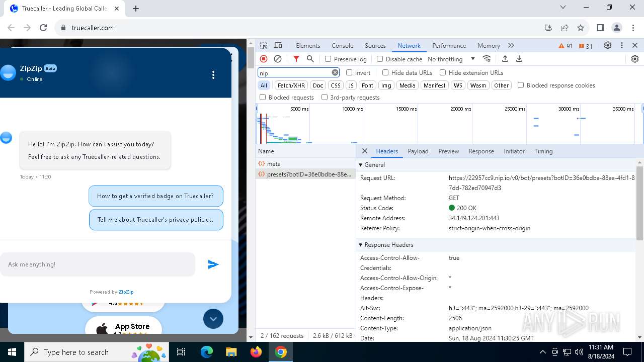Enable Preserve log checkbox

click(x=328, y=59)
